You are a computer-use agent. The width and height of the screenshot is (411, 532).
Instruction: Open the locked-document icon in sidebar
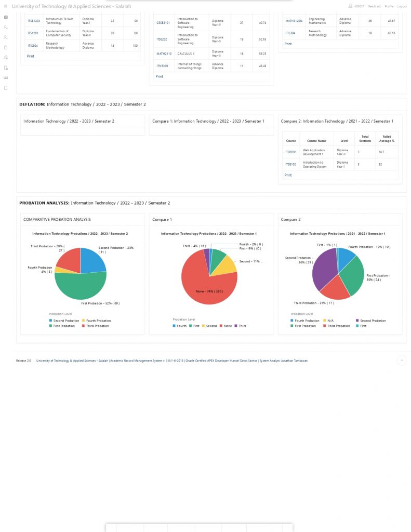click(6, 68)
